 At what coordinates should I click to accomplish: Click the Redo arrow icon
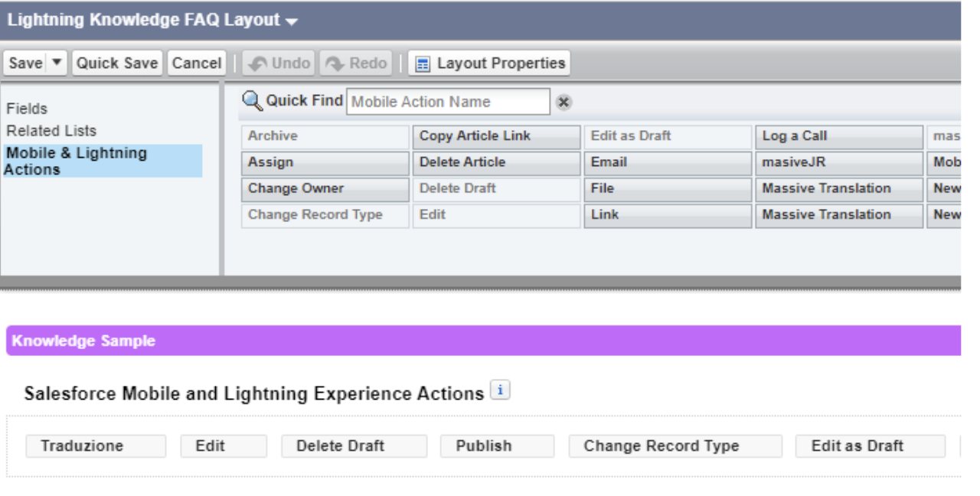pyautogui.click(x=335, y=64)
